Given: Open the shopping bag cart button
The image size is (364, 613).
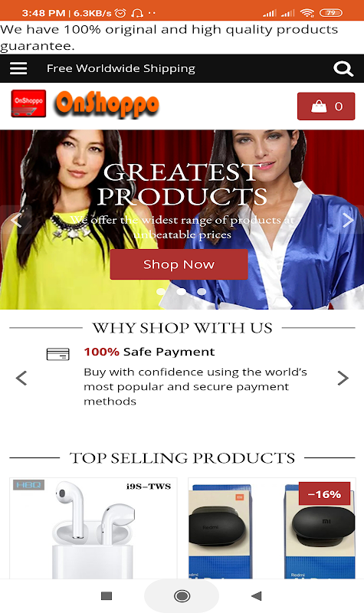Looking at the screenshot, I should 326,106.
